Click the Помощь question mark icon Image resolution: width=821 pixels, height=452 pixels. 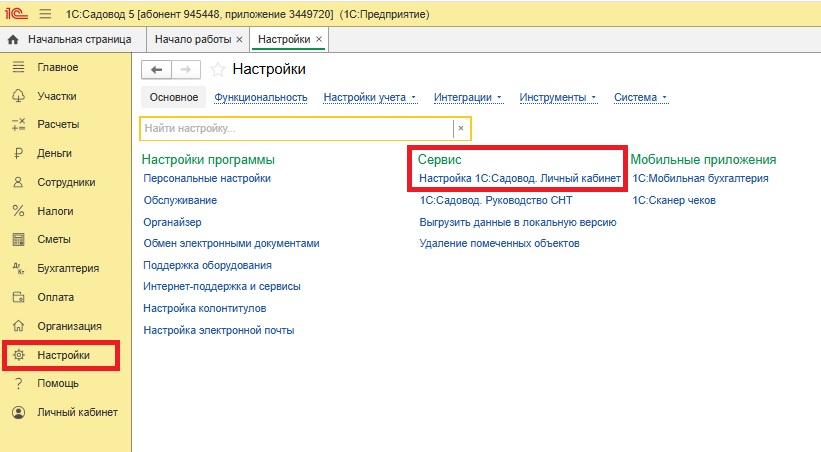coord(18,383)
